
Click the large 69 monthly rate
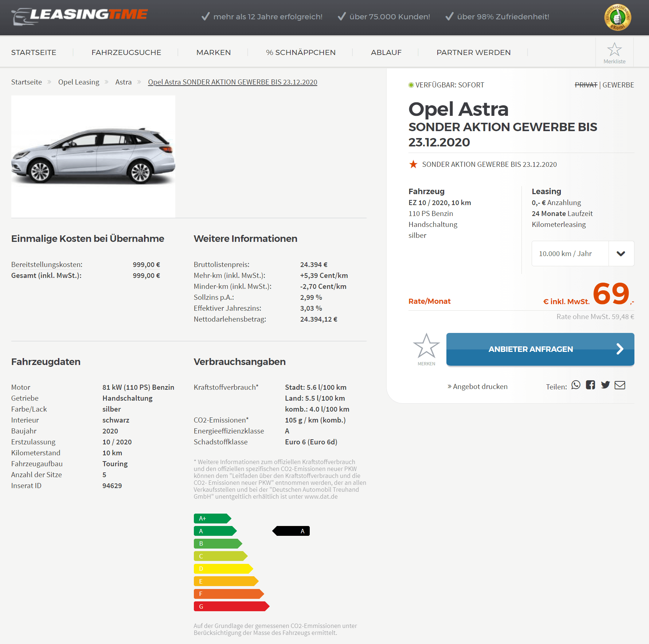tap(611, 294)
